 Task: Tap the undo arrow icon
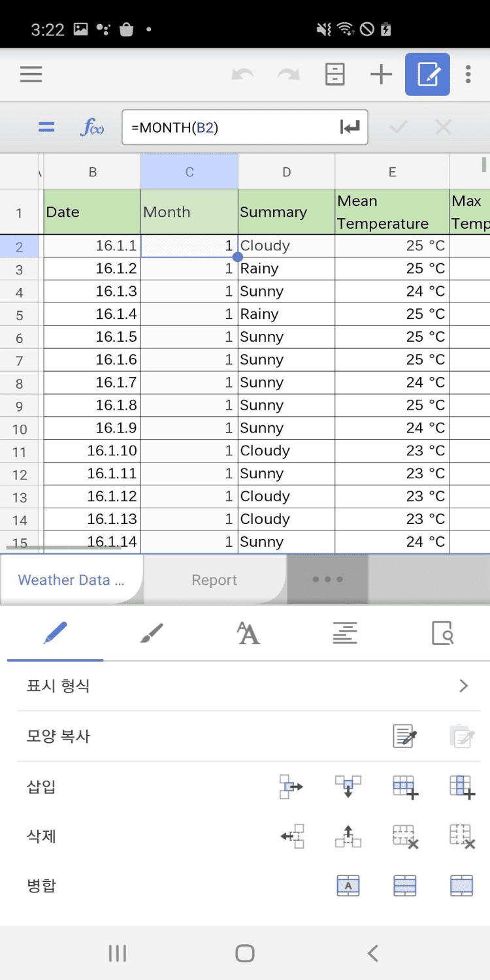tap(242, 74)
